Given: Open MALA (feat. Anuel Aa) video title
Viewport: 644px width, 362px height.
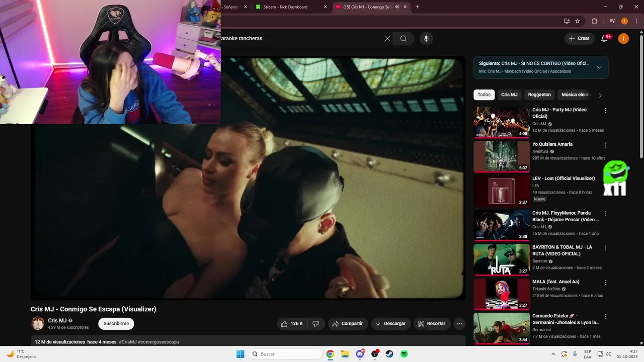Looking at the screenshot, I should tap(555, 282).
